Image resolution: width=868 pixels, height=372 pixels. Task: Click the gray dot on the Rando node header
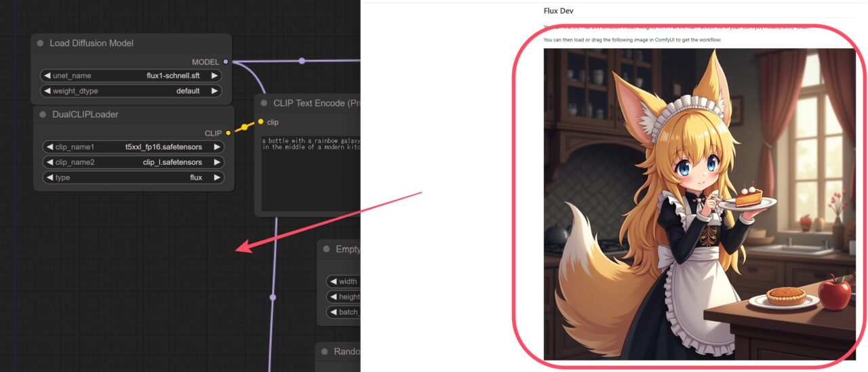click(325, 352)
